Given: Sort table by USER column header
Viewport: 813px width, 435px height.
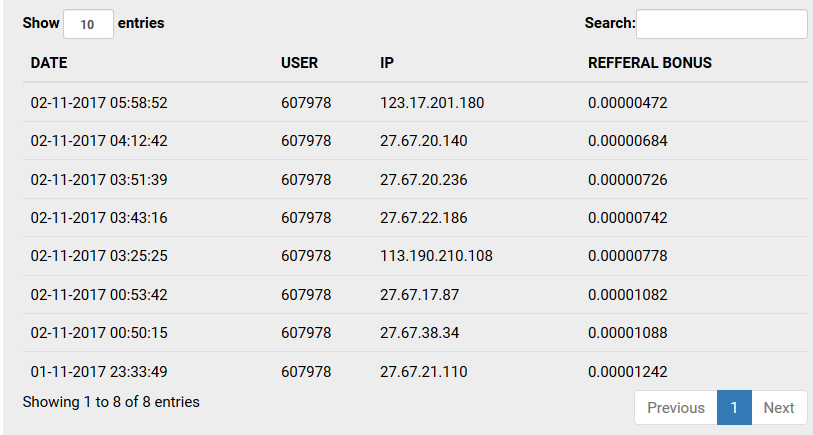Looking at the screenshot, I should tap(299, 63).
